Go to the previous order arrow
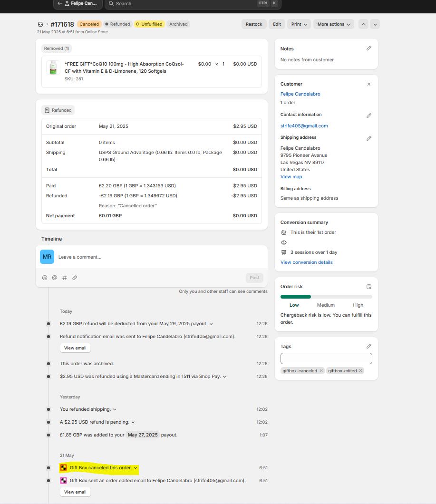Viewport: 436px width, 504px height. coord(363,24)
